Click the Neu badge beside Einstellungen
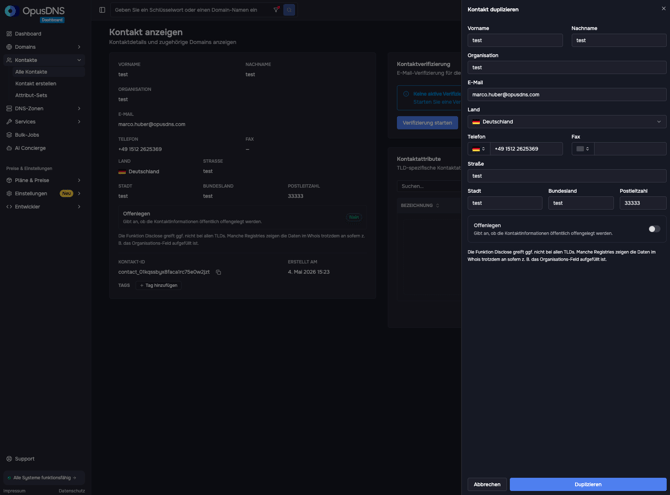This screenshot has width=670, height=495. (x=66, y=194)
